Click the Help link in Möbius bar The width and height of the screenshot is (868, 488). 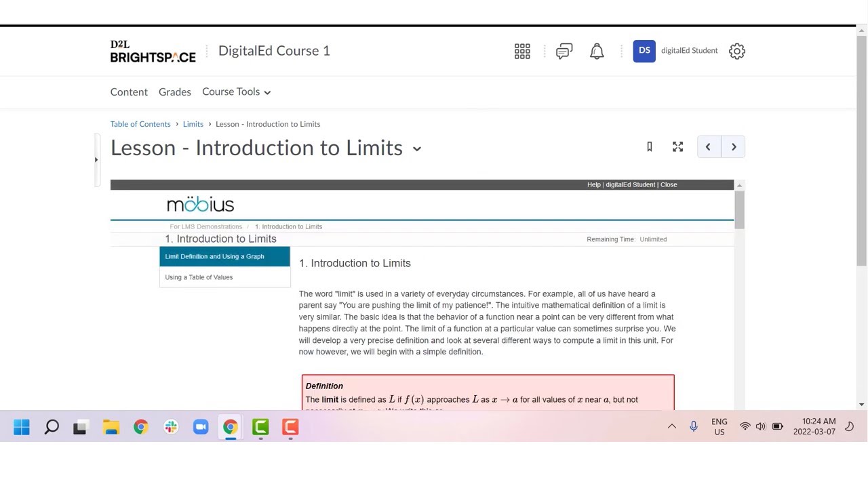[x=594, y=185]
